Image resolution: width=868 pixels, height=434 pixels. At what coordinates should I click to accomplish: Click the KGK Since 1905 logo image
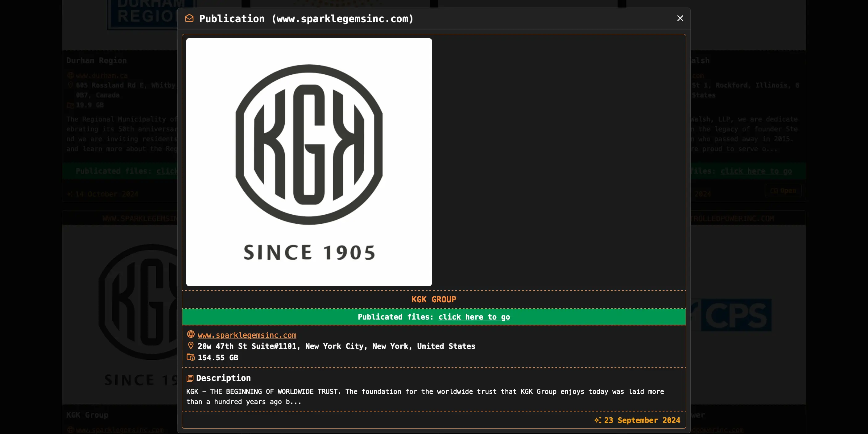coord(309,162)
